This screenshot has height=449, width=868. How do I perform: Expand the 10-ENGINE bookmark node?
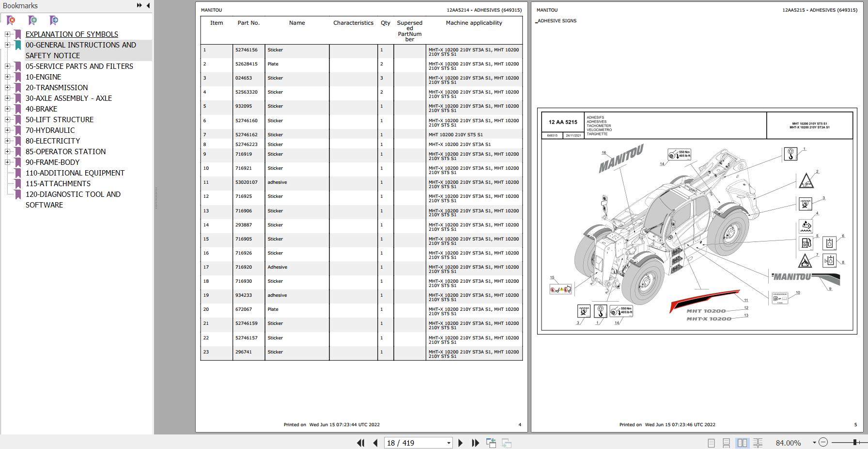tap(7, 77)
